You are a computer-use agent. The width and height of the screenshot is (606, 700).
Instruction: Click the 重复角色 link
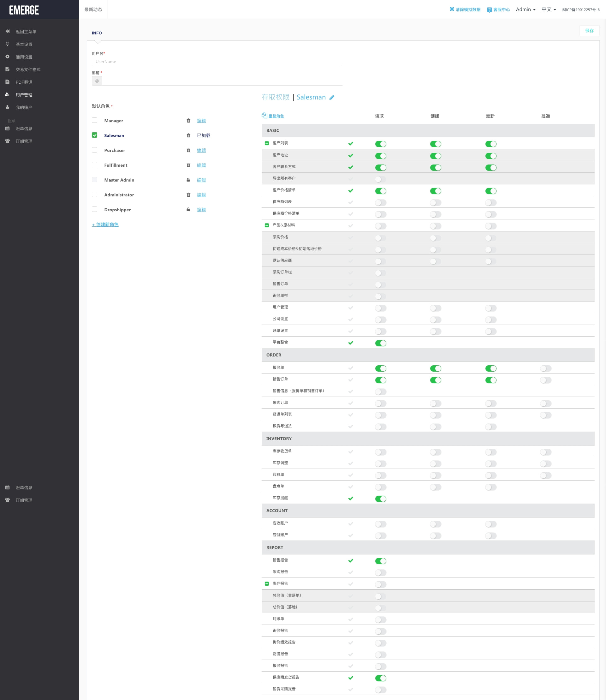point(276,116)
